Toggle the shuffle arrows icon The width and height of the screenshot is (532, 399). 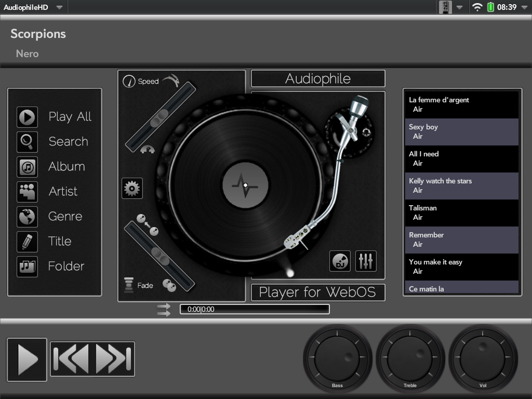click(164, 310)
